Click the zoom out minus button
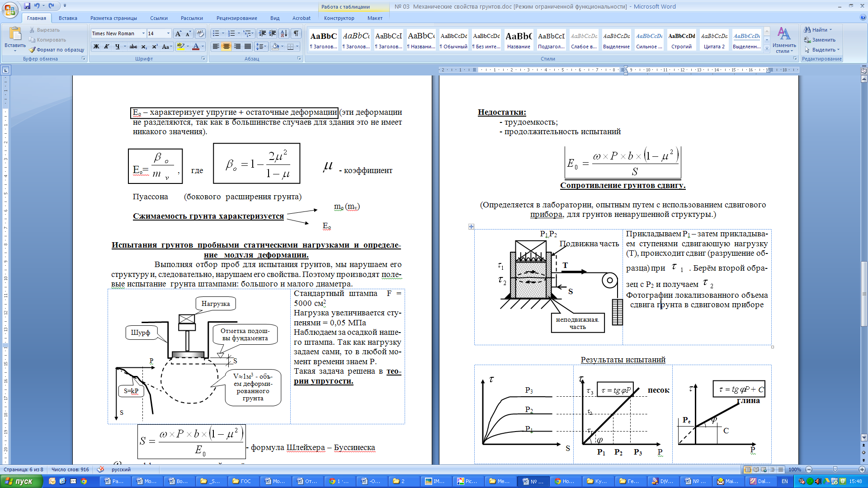868x488 pixels. 809,469
